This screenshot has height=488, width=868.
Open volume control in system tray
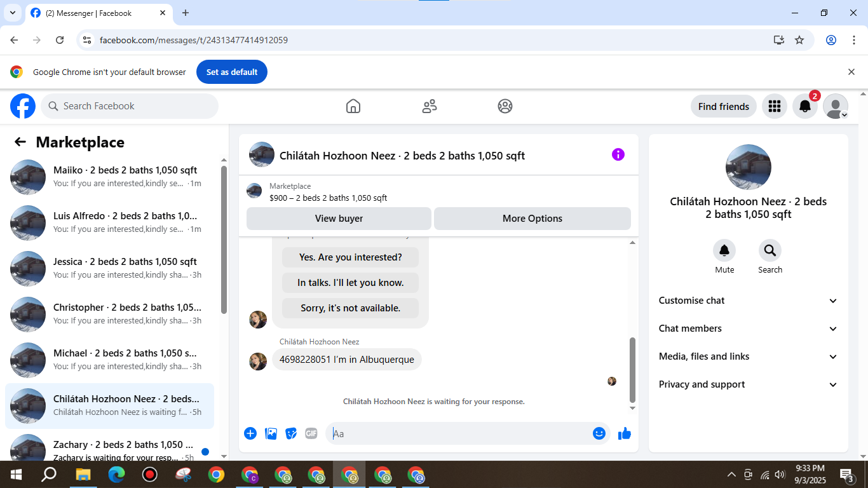[780, 475]
